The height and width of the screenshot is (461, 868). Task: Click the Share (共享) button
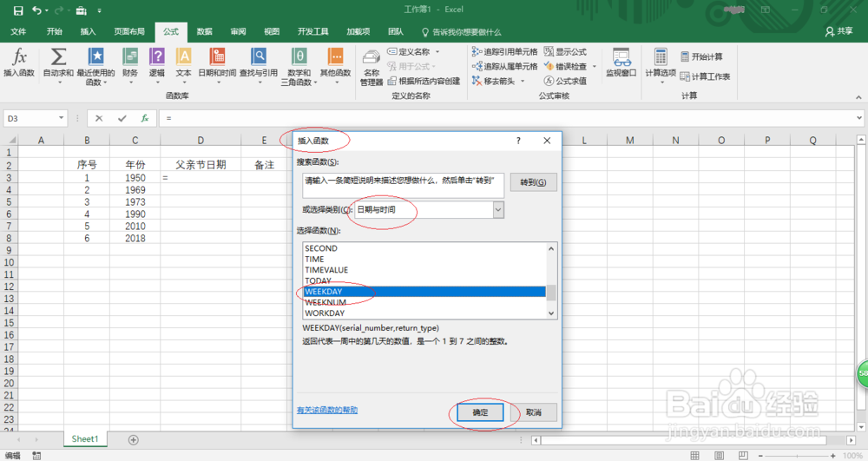(838, 31)
